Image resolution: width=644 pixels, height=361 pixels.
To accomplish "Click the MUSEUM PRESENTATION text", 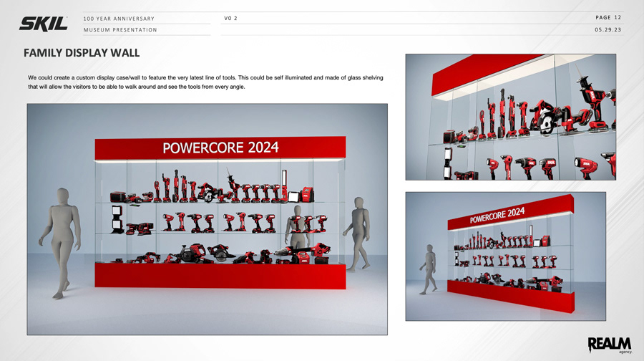I will (120, 29).
